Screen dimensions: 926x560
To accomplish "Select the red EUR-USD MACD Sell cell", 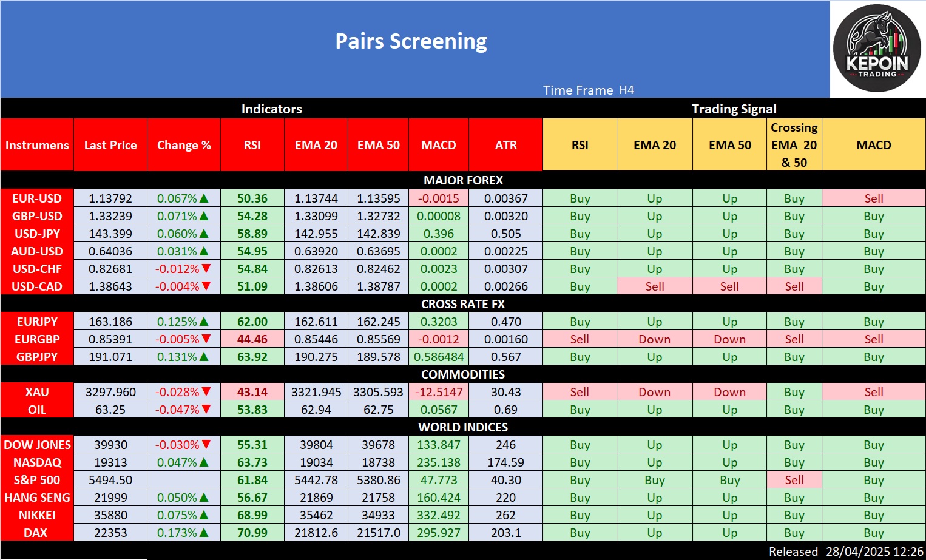I will [873, 198].
